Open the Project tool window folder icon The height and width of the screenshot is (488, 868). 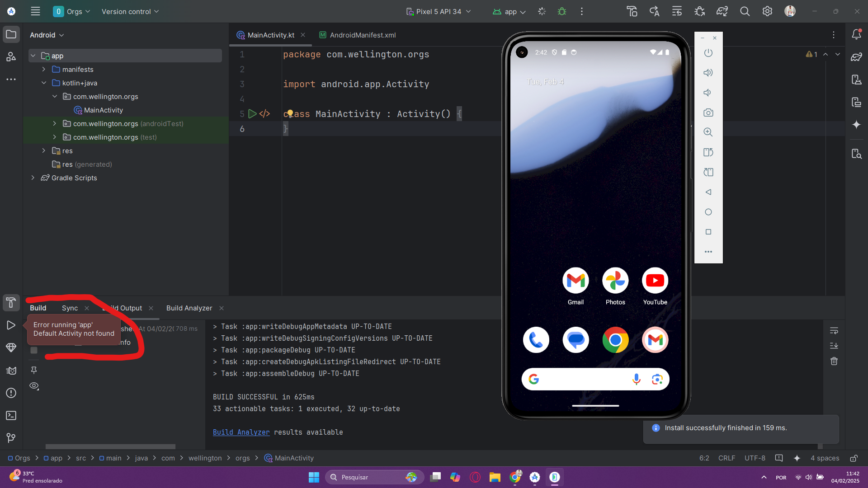coord(11,34)
